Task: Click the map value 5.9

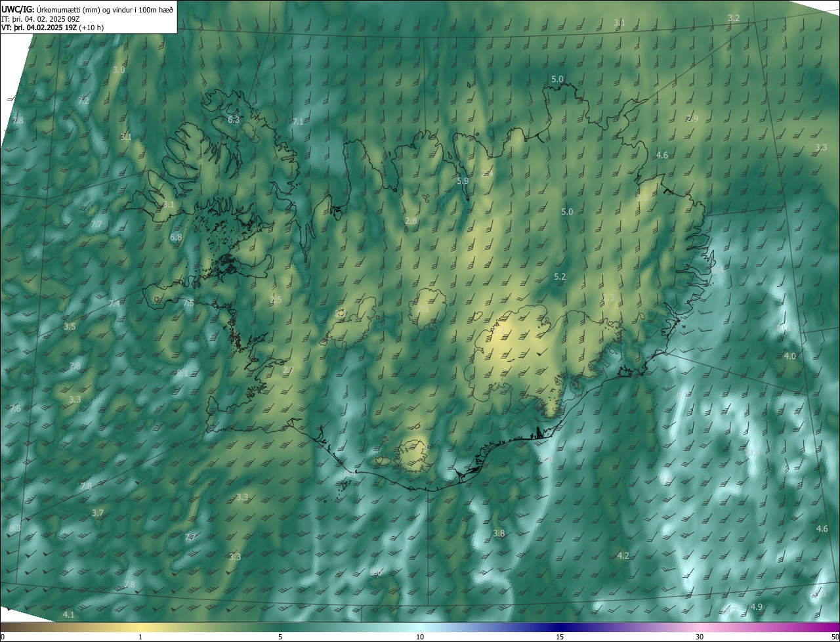Action: [x=463, y=181]
